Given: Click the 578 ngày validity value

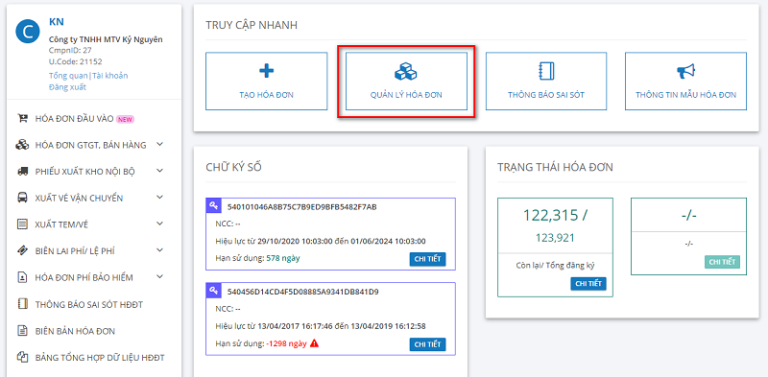Looking at the screenshot, I should pos(283,258).
